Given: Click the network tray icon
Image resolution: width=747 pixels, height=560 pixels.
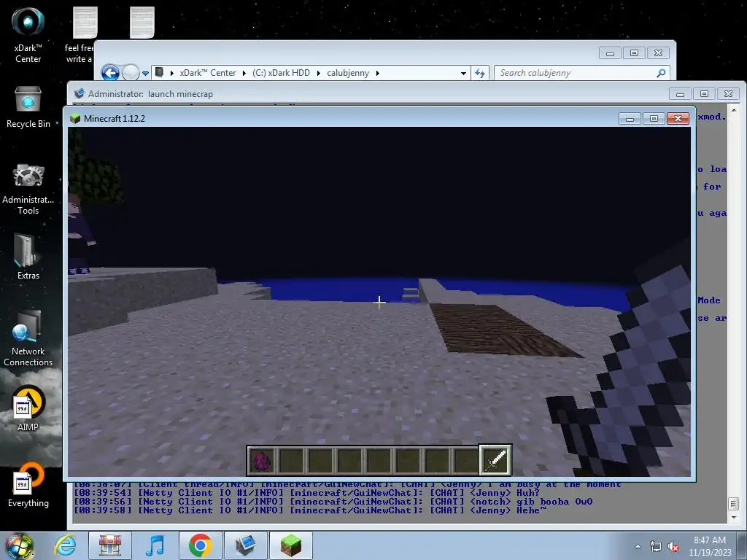Looking at the screenshot, I should pos(656,547).
